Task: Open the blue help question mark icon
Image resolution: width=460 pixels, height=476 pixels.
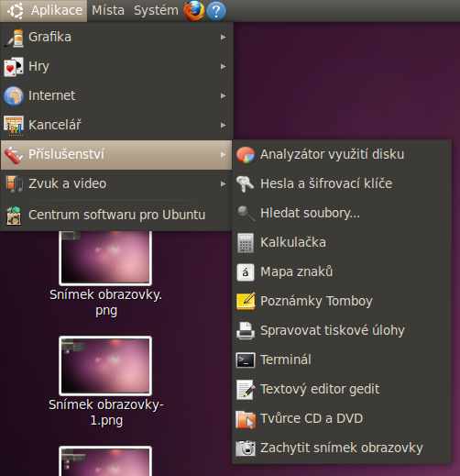Action: pyautogui.click(x=216, y=11)
